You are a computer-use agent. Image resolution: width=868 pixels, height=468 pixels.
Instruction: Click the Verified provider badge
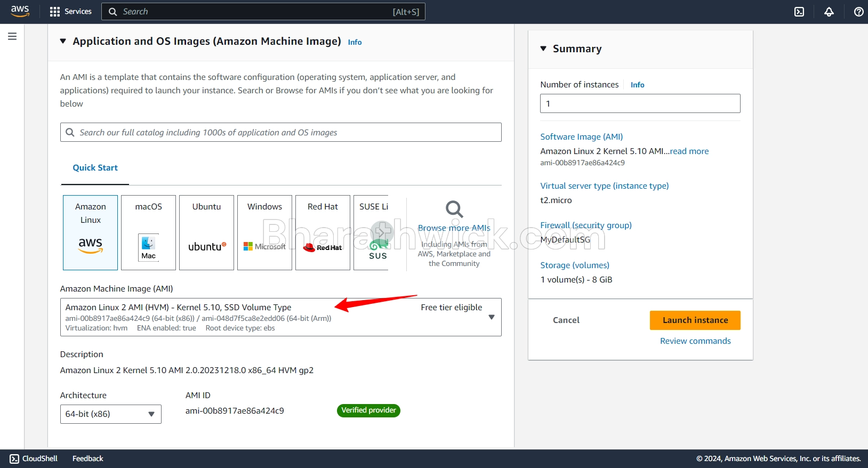[x=368, y=410]
